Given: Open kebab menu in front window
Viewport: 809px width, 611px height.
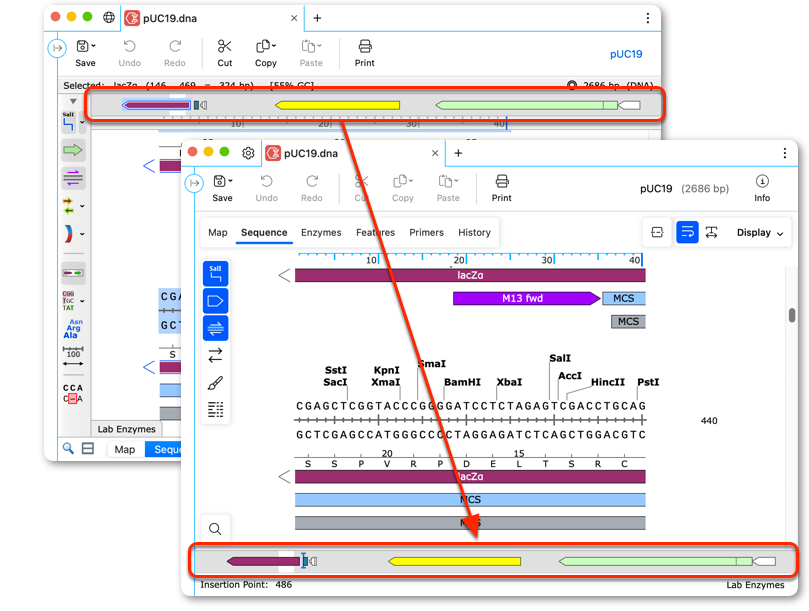Looking at the screenshot, I should click(x=784, y=153).
